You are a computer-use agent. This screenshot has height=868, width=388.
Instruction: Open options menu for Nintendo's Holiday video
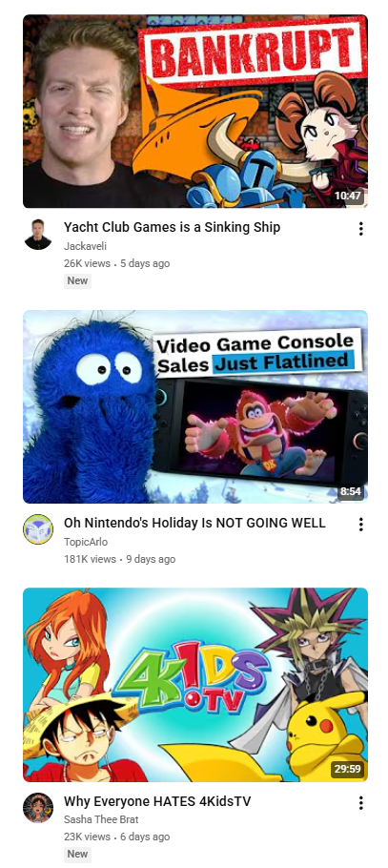pyautogui.click(x=361, y=525)
